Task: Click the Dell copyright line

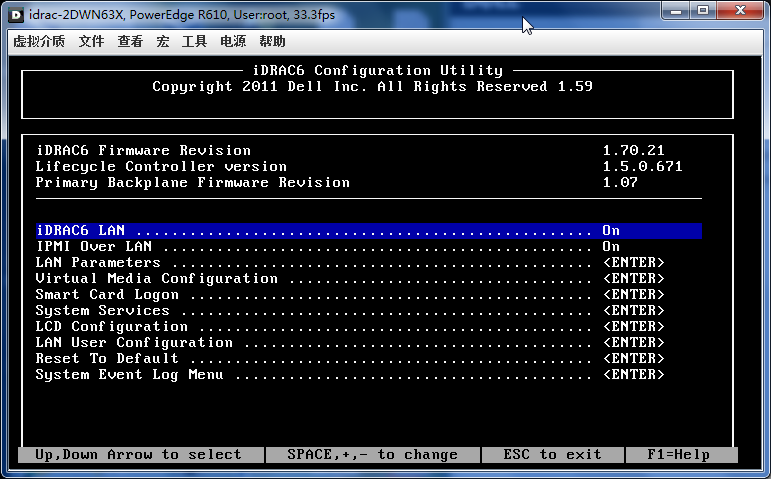Action: [373, 87]
